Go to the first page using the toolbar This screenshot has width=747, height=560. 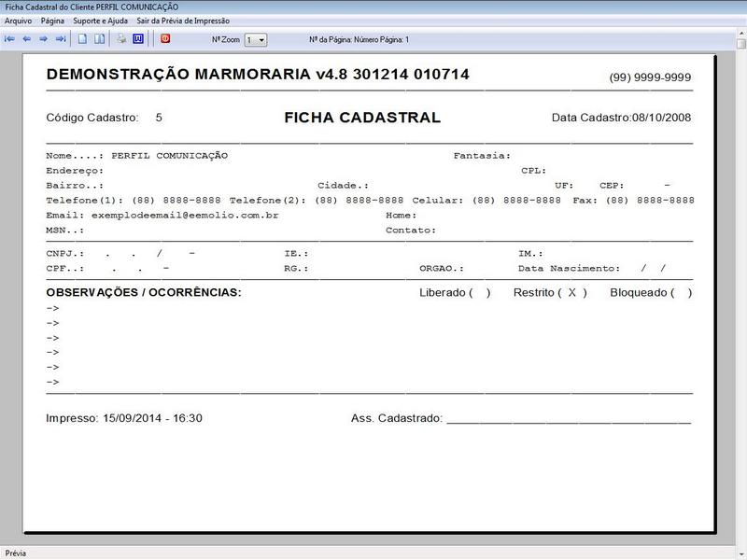click(x=9, y=38)
